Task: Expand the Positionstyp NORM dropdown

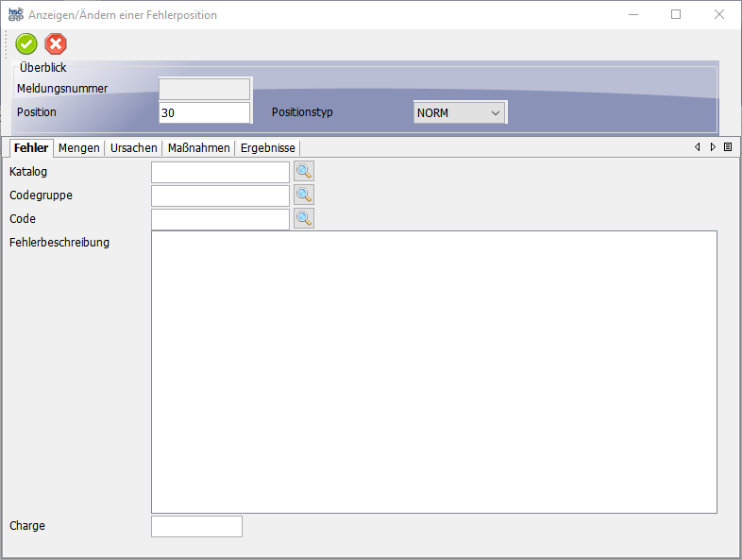Action: click(460, 112)
